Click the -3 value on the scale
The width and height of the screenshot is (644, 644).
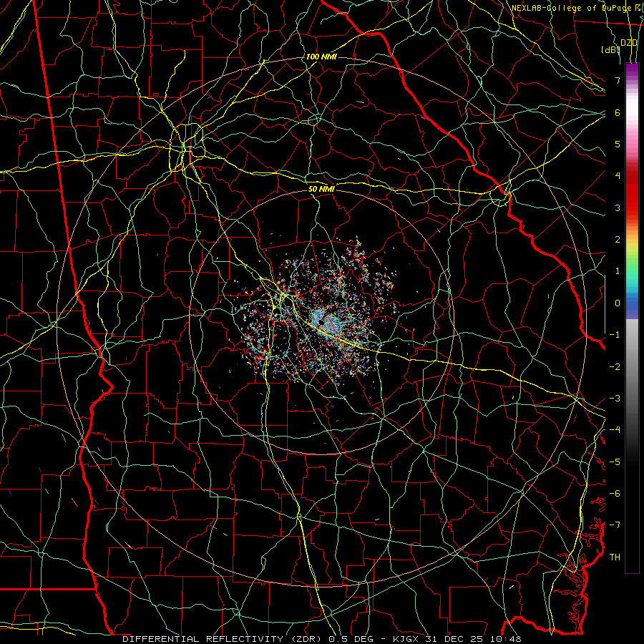click(615, 399)
